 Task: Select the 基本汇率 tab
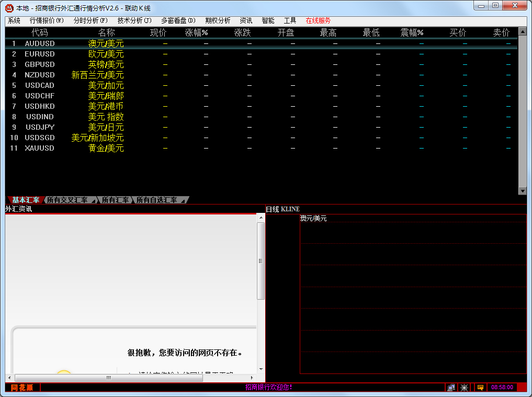26,200
